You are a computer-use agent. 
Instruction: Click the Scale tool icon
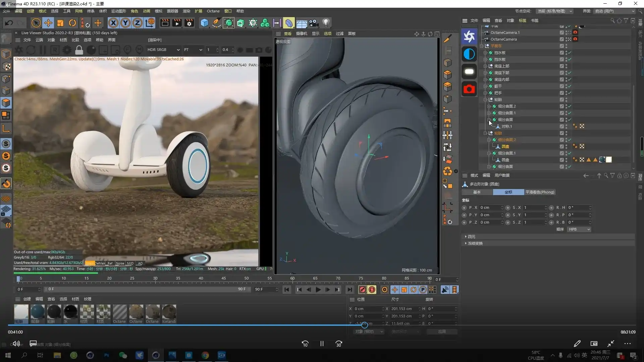[x=60, y=23]
